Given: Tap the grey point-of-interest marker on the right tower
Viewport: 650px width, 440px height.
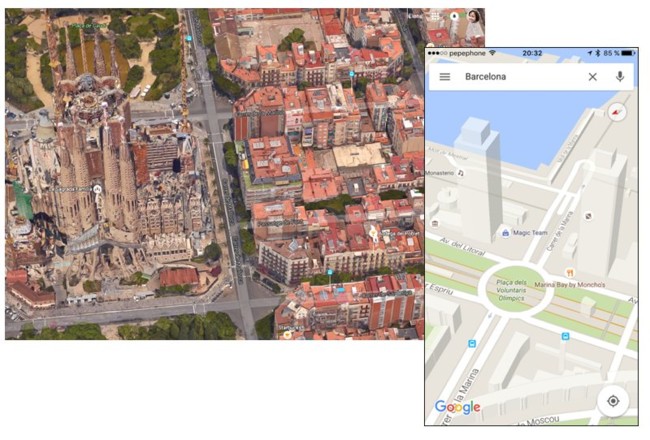Looking at the screenshot, I should tap(588, 216).
